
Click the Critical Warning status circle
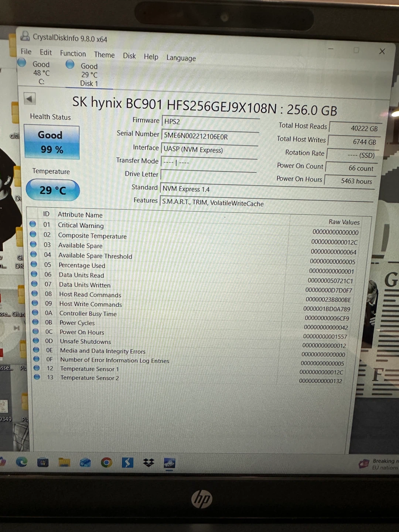coord(33,224)
